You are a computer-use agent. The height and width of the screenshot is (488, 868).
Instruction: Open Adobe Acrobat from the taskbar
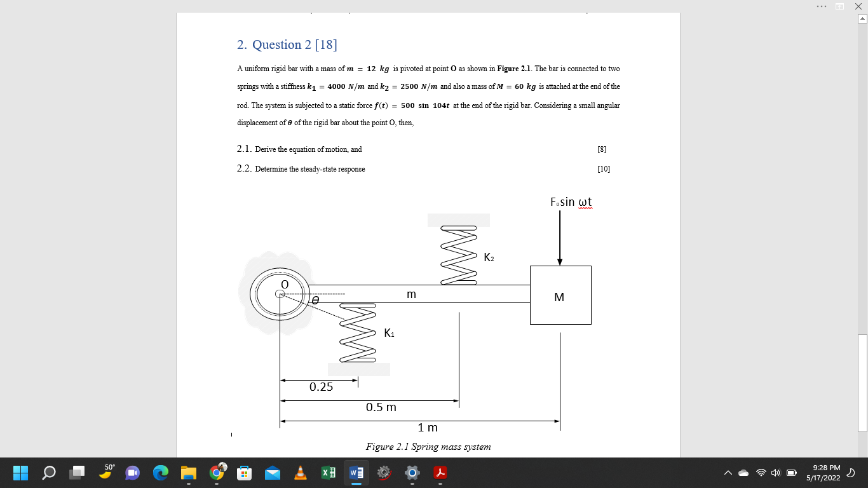440,473
